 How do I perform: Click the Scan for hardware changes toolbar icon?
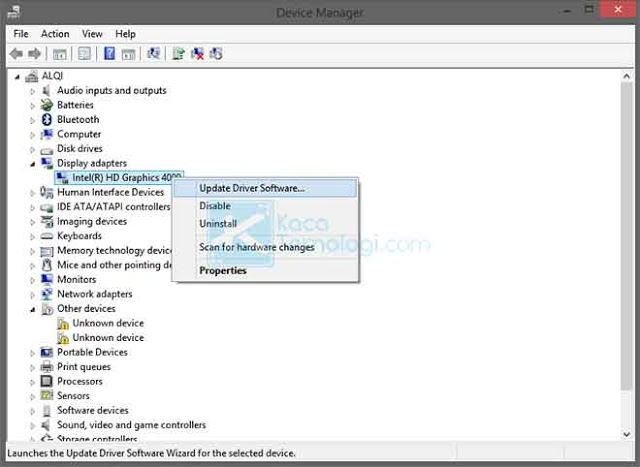point(153,53)
